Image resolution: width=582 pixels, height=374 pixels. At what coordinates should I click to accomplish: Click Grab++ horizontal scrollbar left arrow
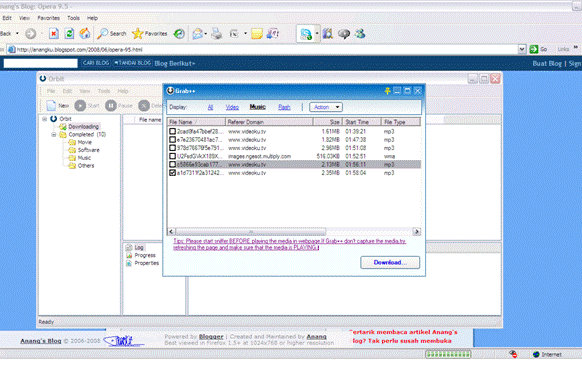171,232
